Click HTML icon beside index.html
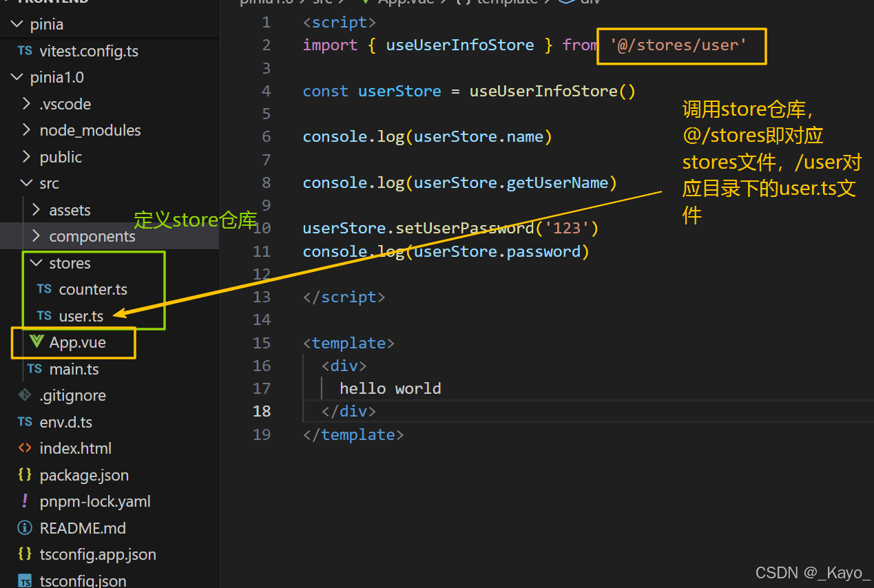The height and width of the screenshot is (588, 874). pos(25,448)
